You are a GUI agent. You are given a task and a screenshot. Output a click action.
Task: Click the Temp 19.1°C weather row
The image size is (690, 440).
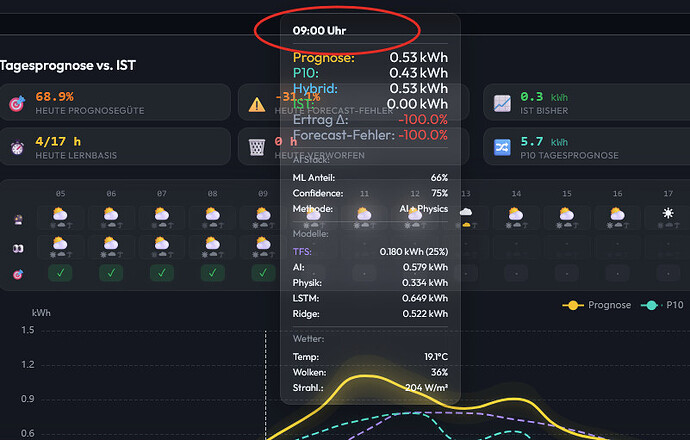tap(370, 357)
